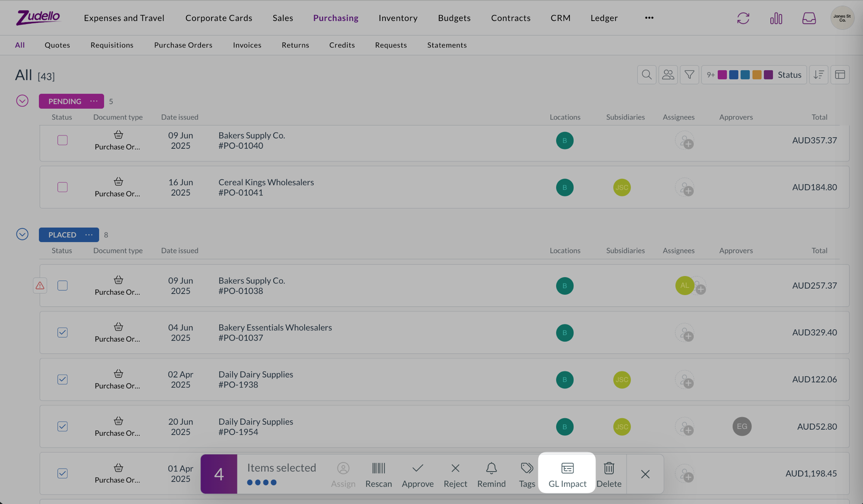Click the warning triangle on PO-01038

click(x=40, y=286)
